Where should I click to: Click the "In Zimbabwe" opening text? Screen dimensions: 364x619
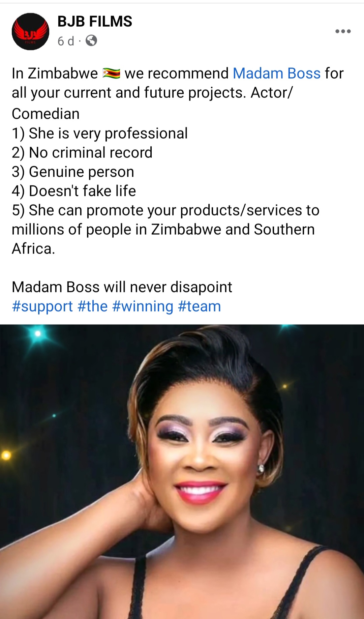pos(55,73)
